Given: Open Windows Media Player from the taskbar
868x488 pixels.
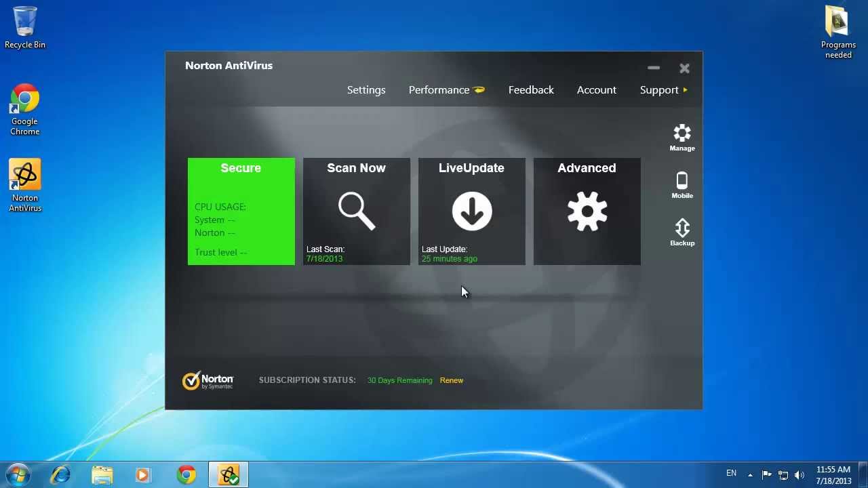Looking at the screenshot, I should point(143,475).
